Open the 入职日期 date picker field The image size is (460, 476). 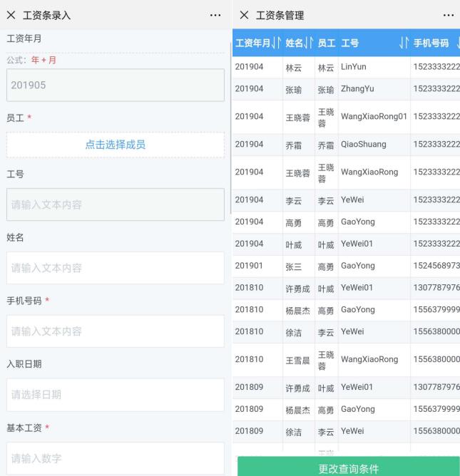[x=116, y=395]
